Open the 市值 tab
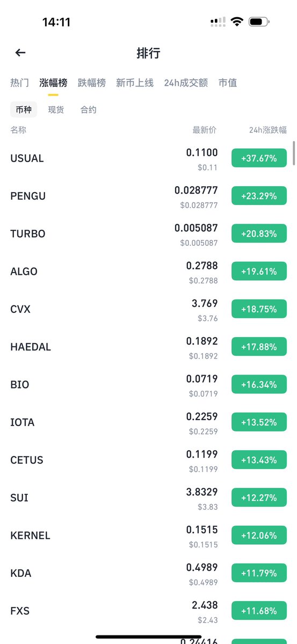The height and width of the screenshot is (644, 297). click(x=228, y=83)
